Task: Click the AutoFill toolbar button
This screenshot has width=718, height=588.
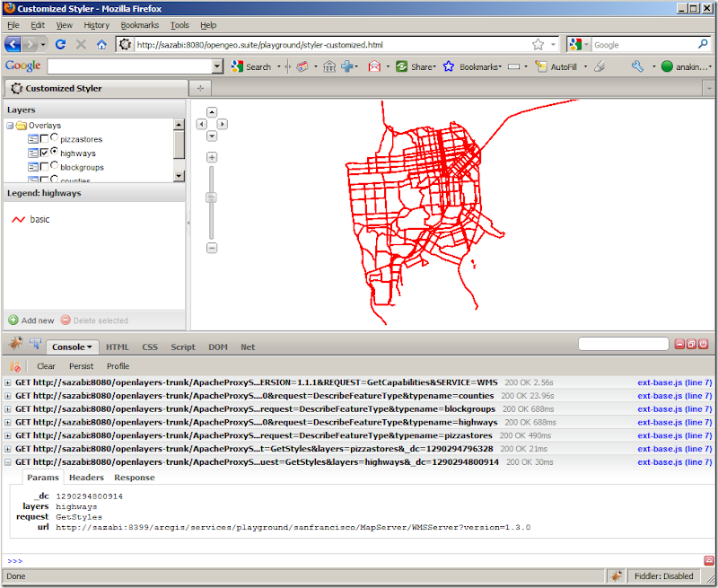Action: click(556, 66)
